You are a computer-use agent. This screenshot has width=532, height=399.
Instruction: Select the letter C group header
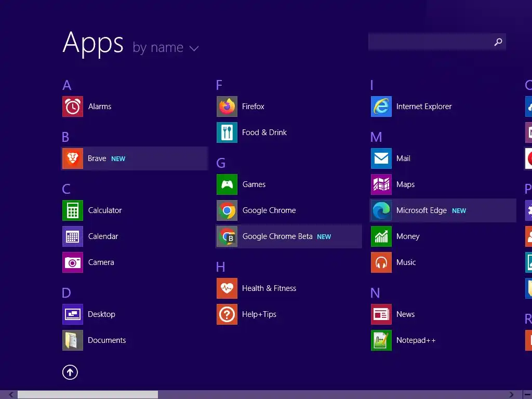[x=66, y=189]
